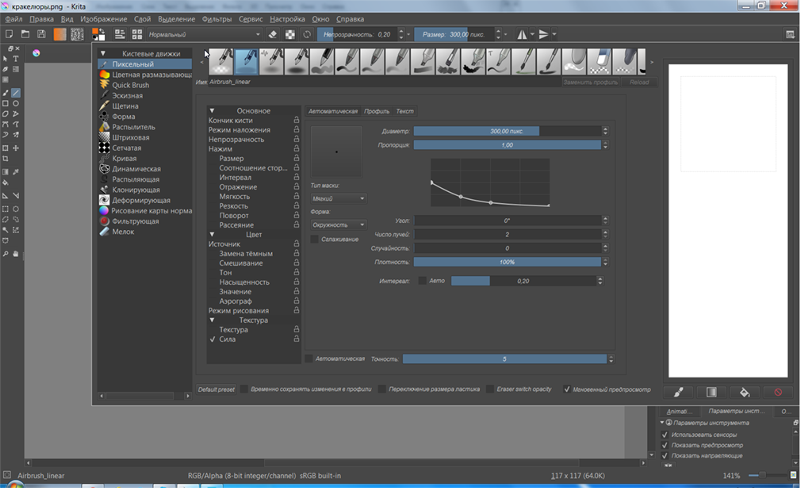
Task: Click the Диаметр slider
Action: point(507,131)
